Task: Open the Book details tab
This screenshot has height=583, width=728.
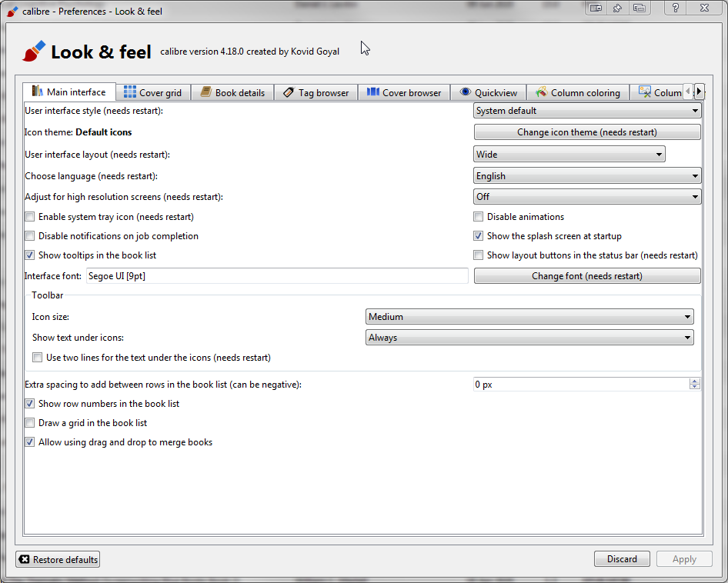Action: 232,92
